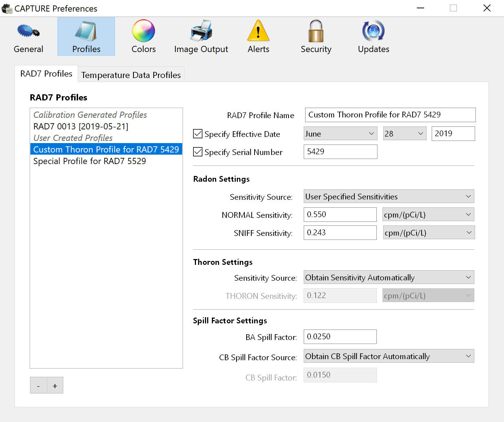Open Image Output printer icon
Image resolution: width=504 pixels, height=422 pixels.
click(x=201, y=31)
